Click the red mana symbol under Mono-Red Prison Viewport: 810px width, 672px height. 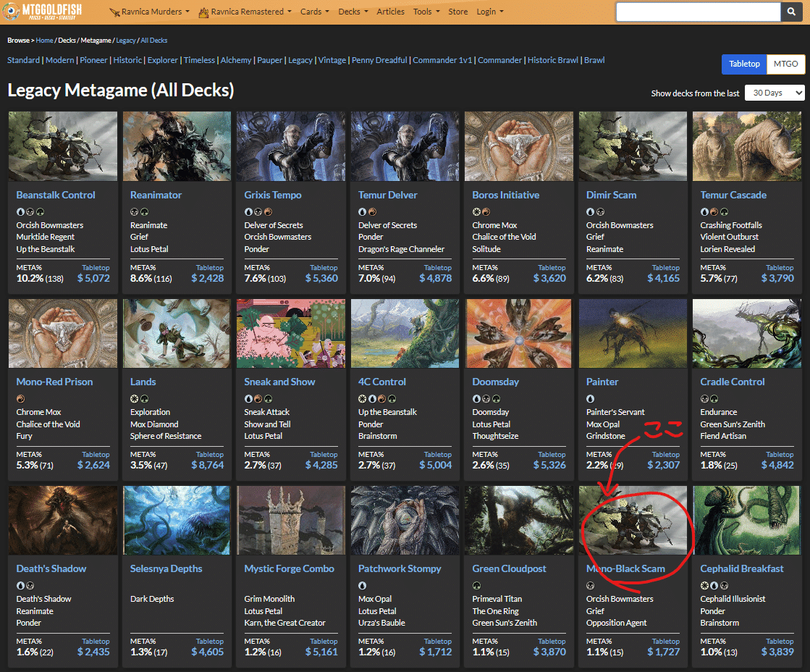coord(21,398)
